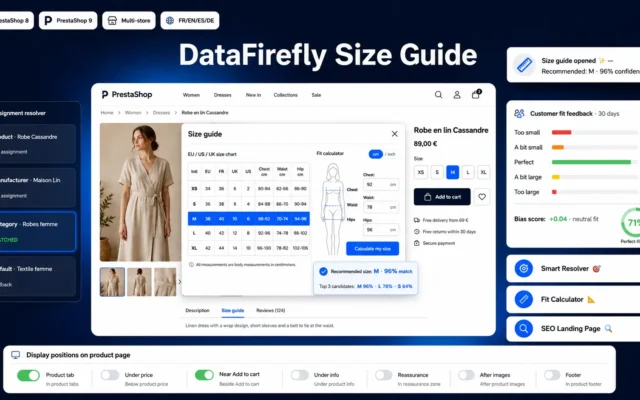Click the info icon beside measurements note
The width and height of the screenshot is (640, 400).
[x=191, y=264]
